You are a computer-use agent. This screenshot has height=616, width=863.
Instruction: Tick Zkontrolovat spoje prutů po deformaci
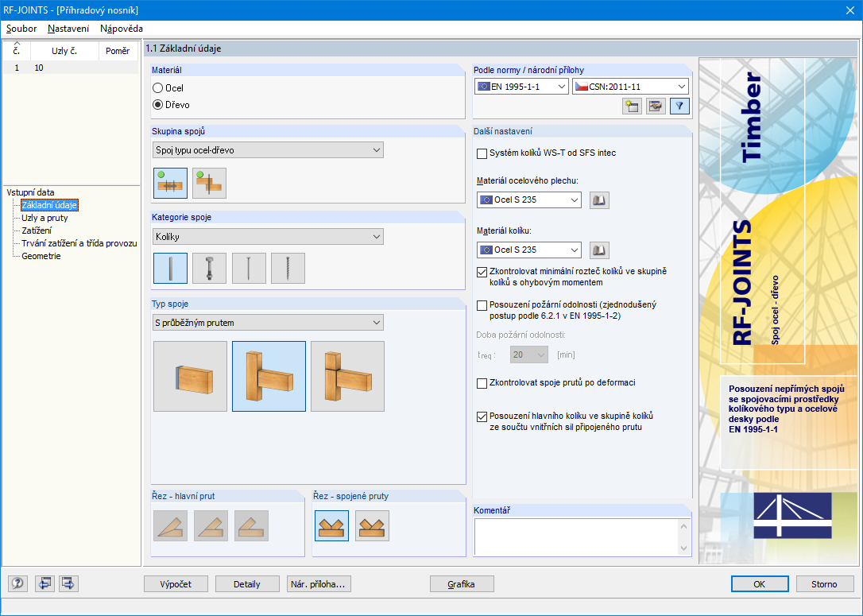482,383
